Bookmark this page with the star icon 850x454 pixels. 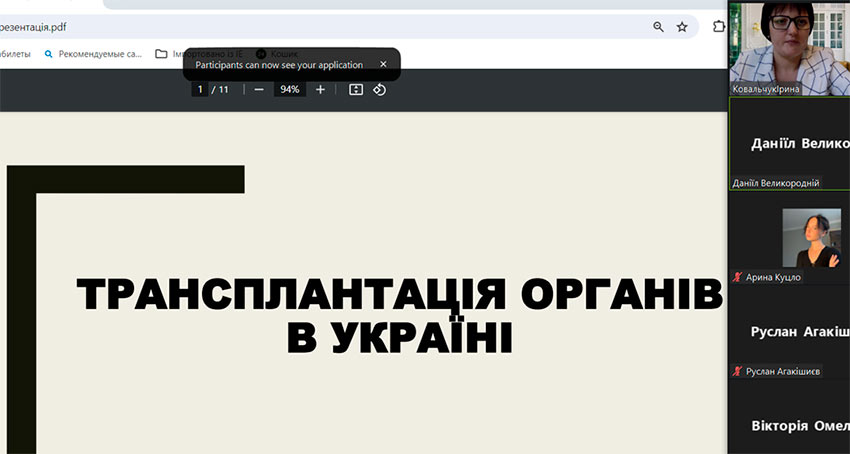pyautogui.click(x=682, y=27)
